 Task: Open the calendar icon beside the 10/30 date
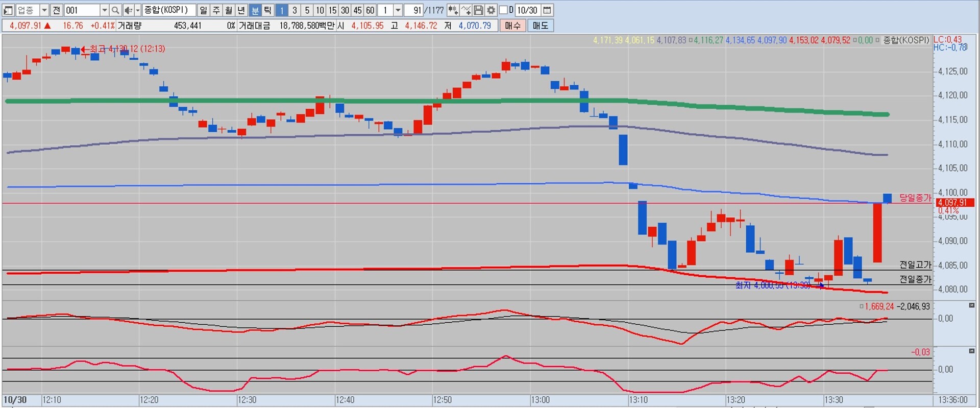(547, 10)
